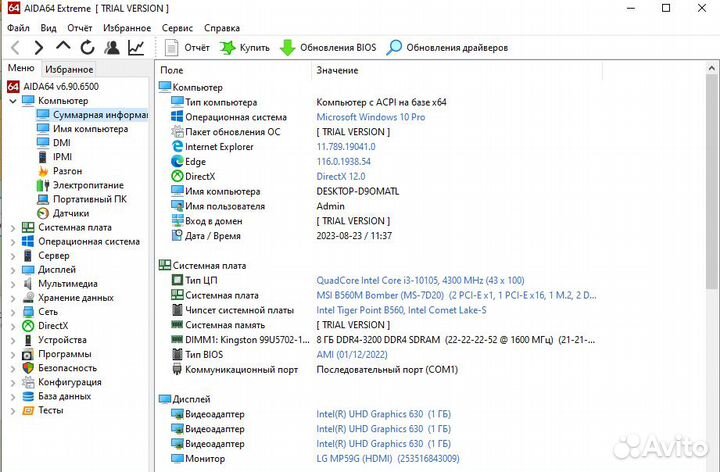
Task: Click the Дата / Время row
Action: point(281,236)
